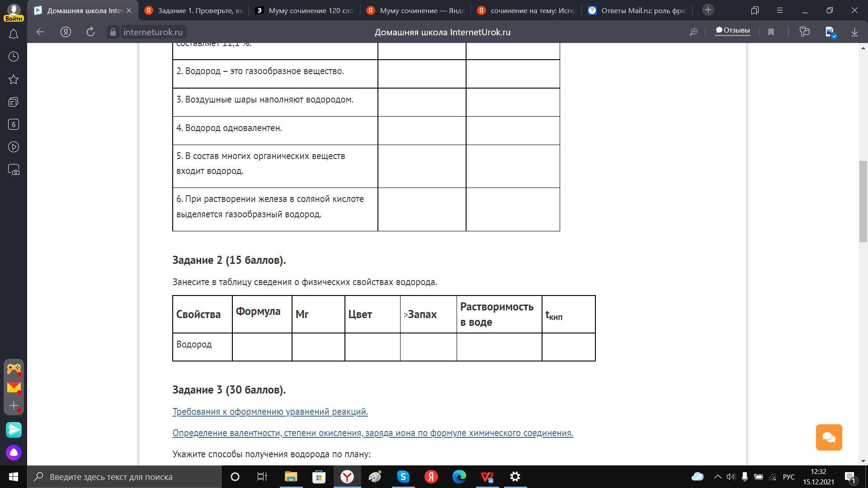Click internetUrok.ru address bar field
The image size is (868, 488).
[x=153, y=32]
